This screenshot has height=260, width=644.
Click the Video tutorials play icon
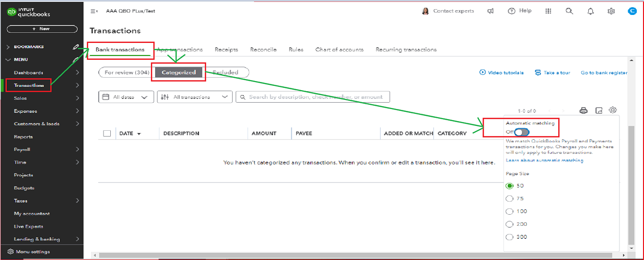click(483, 72)
